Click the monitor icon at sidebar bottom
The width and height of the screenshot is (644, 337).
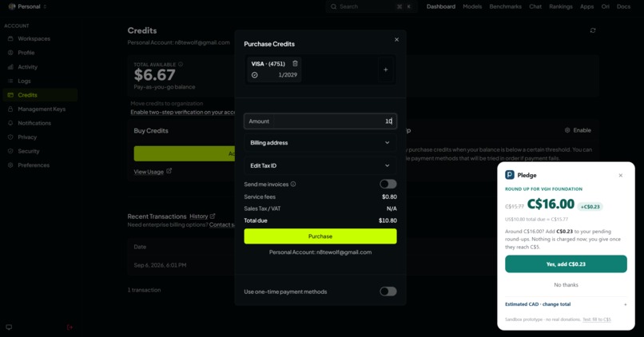(x=9, y=327)
